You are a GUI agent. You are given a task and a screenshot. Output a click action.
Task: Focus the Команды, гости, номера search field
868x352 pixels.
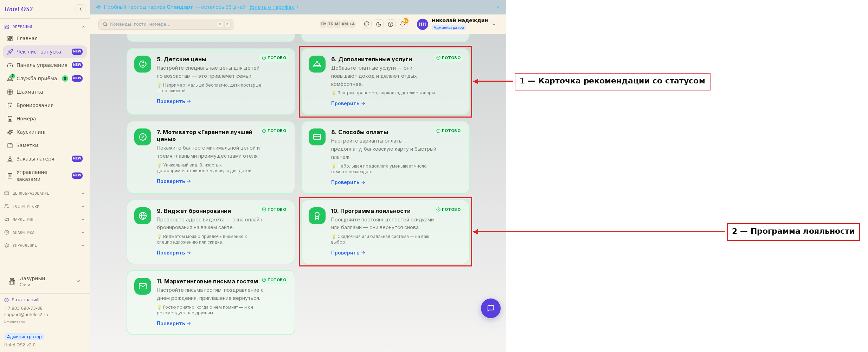point(166,24)
